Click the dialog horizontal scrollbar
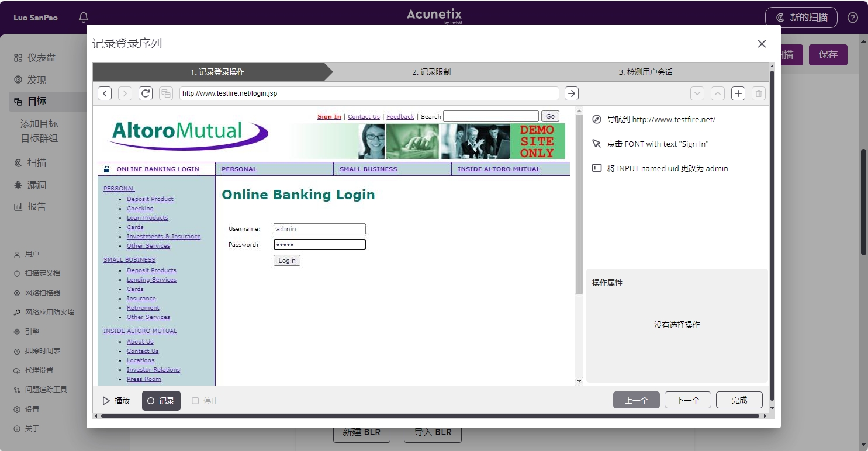The image size is (868, 451). pyautogui.click(x=430, y=416)
